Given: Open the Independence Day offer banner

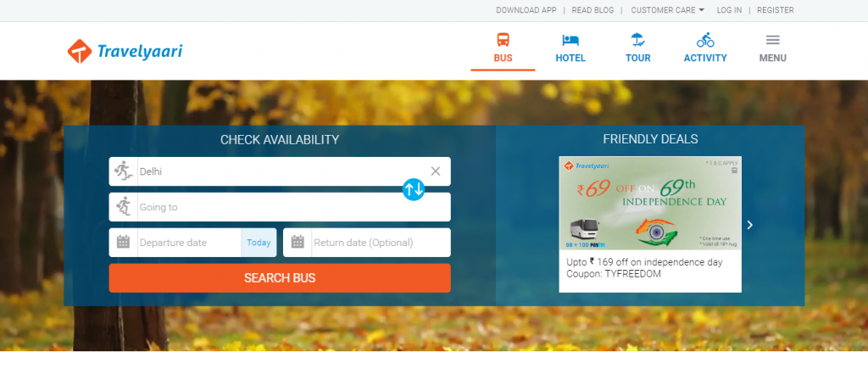Looking at the screenshot, I should coord(650,203).
